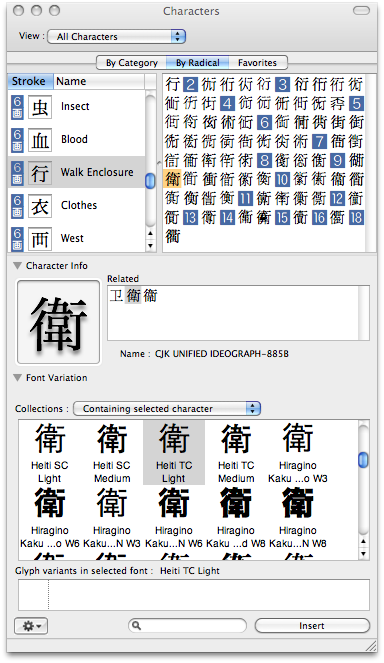Select the Blood radical icon 血
384x663 pixels.
[x=40, y=140]
